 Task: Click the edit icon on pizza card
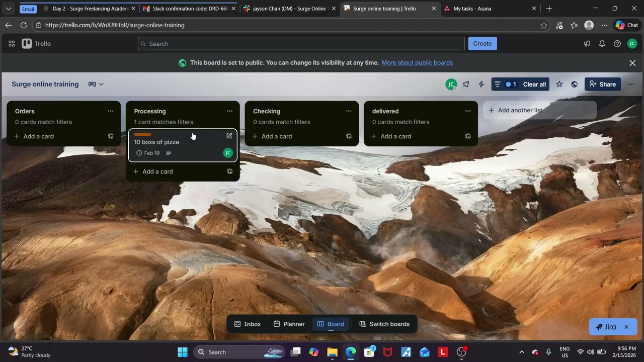pyautogui.click(x=229, y=136)
